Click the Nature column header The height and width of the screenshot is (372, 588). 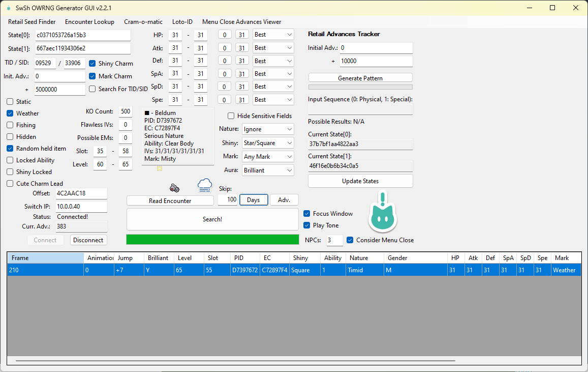click(365, 258)
